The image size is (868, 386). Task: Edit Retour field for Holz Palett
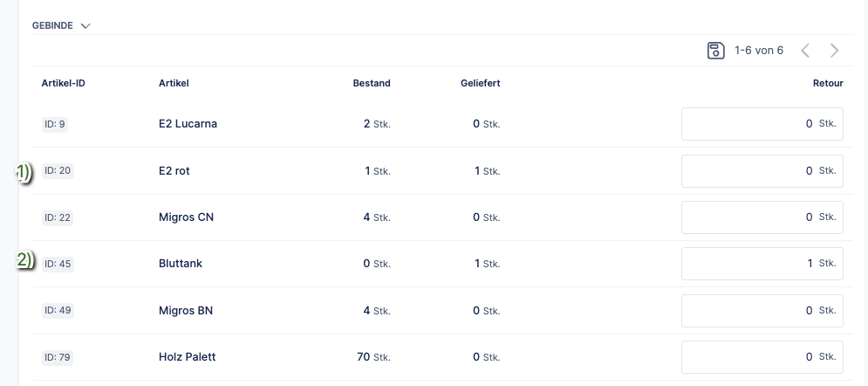[x=761, y=357]
